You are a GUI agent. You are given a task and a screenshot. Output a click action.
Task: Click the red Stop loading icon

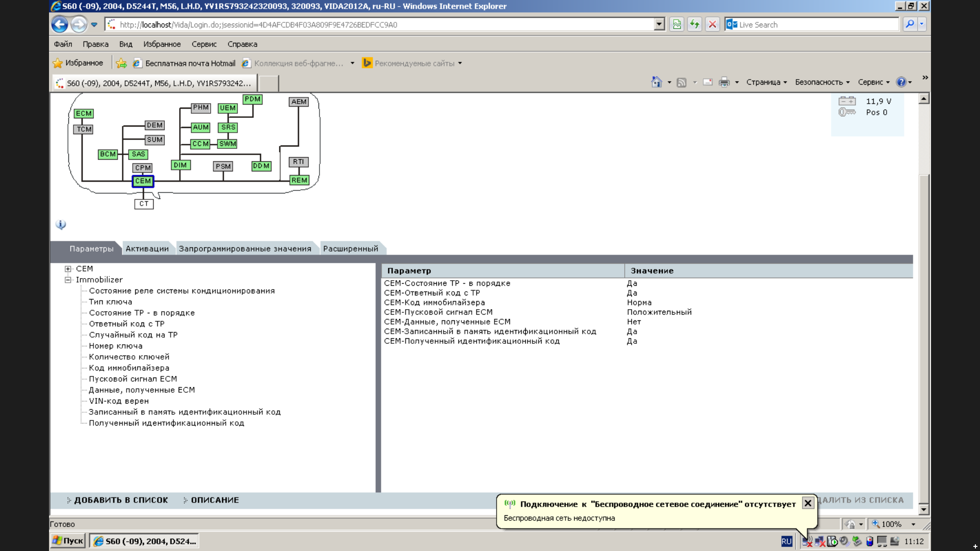(x=713, y=24)
